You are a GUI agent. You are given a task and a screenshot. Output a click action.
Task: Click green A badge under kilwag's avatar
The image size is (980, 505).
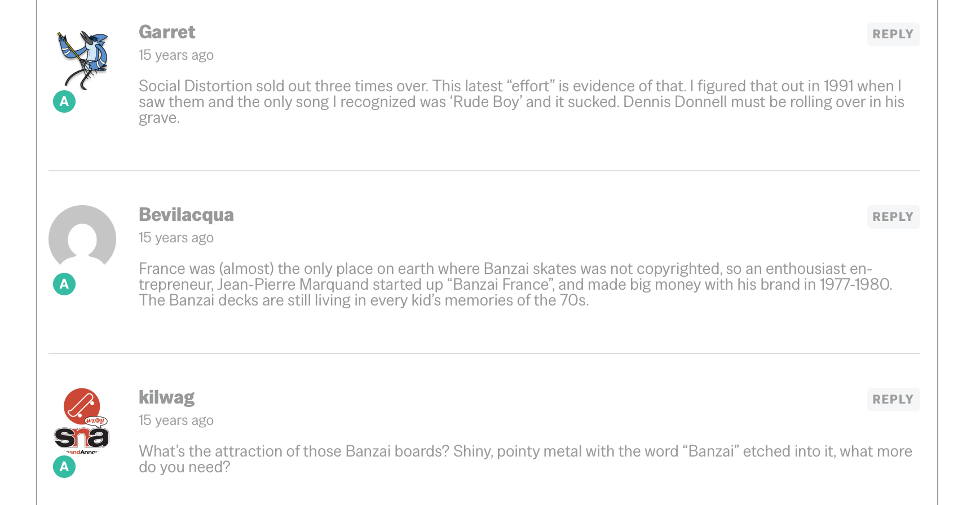pyautogui.click(x=64, y=467)
